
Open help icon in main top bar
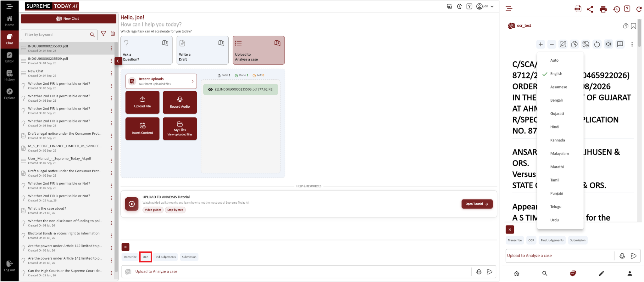coord(469,6)
